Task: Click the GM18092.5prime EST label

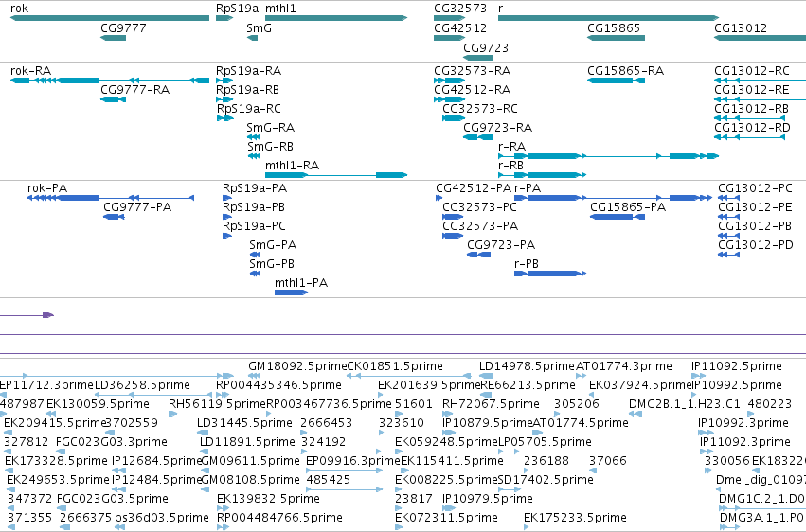Action: point(298,365)
